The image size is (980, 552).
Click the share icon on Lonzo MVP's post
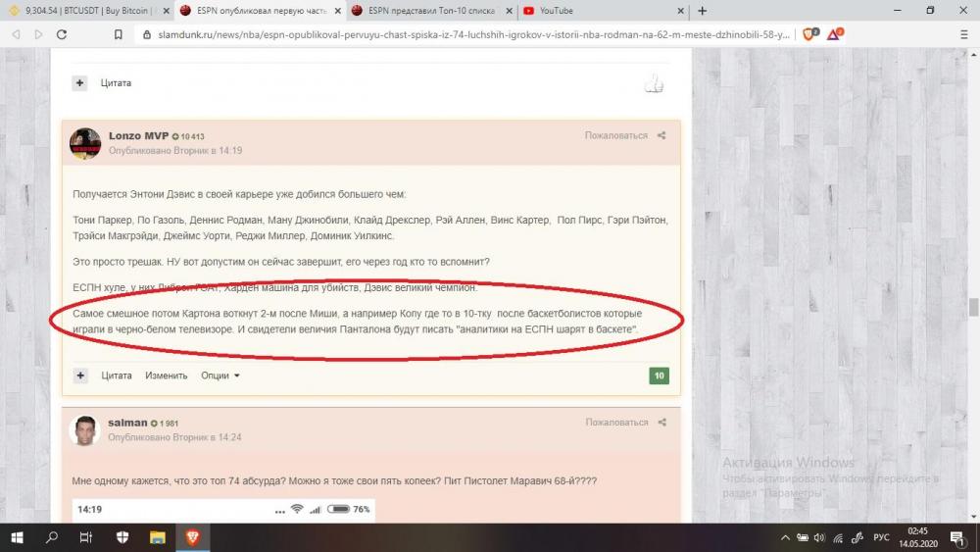(661, 135)
